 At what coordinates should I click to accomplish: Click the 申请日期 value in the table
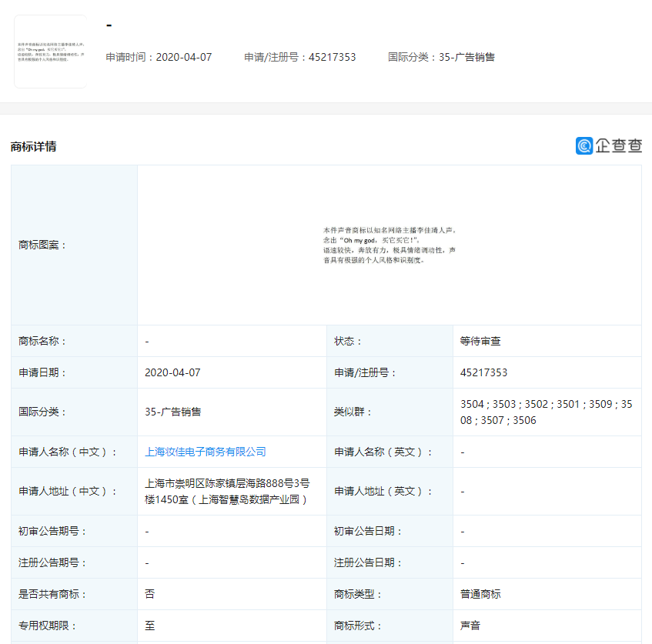tap(172, 372)
